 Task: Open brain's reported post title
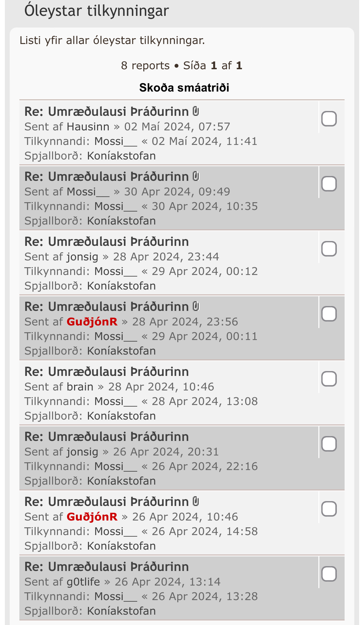[106, 372]
